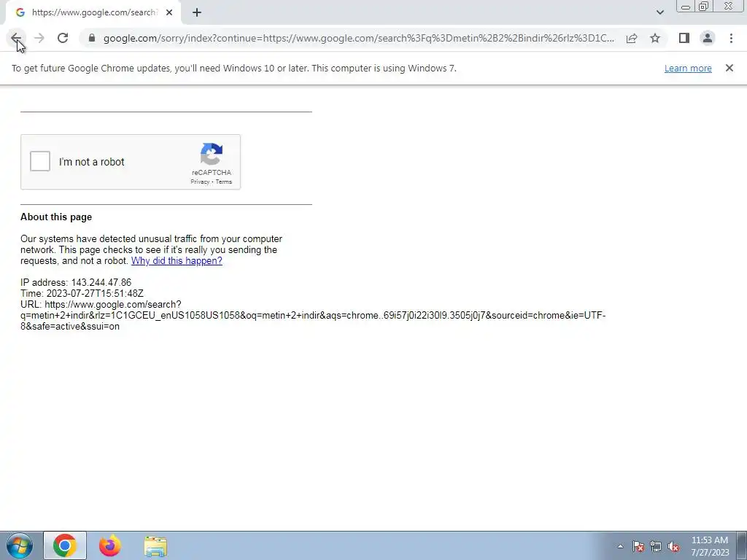
Task: Open the Chrome profile avatar
Action: pyautogui.click(x=708, y=38)
